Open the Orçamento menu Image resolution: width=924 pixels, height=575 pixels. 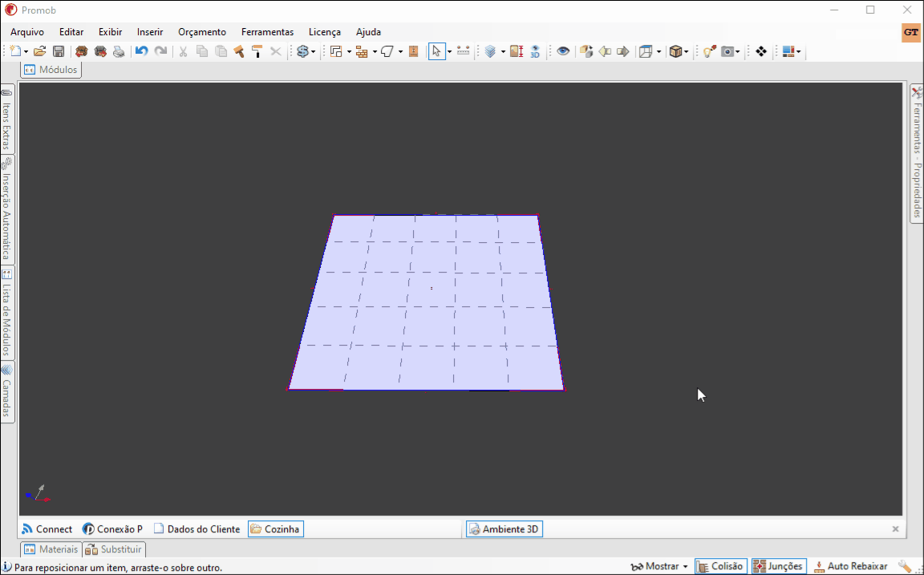202,32
